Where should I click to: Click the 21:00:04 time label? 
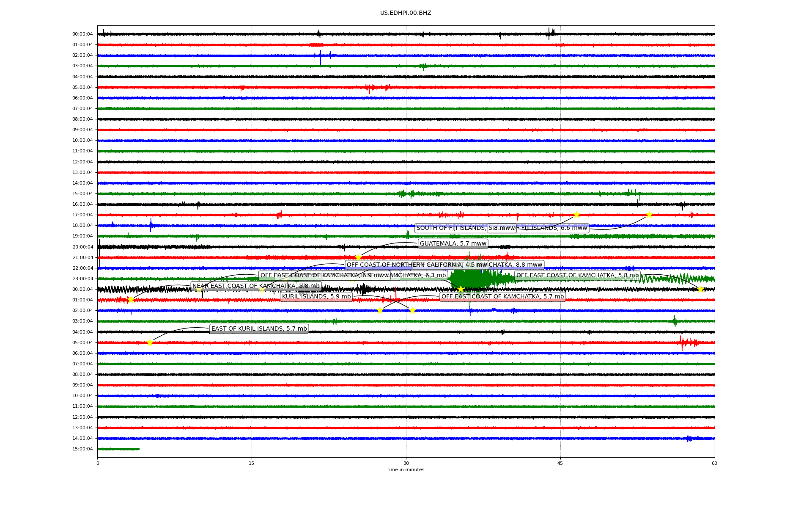(82, 257)
